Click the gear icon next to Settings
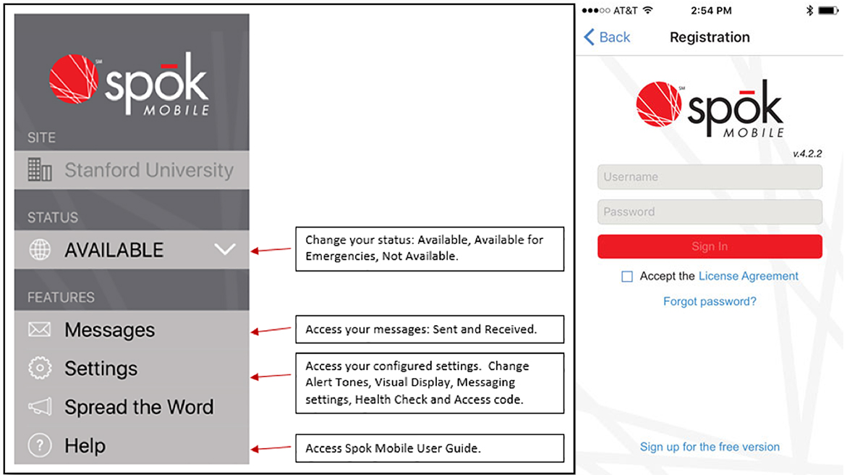868x475 pixels. [40, 369]
